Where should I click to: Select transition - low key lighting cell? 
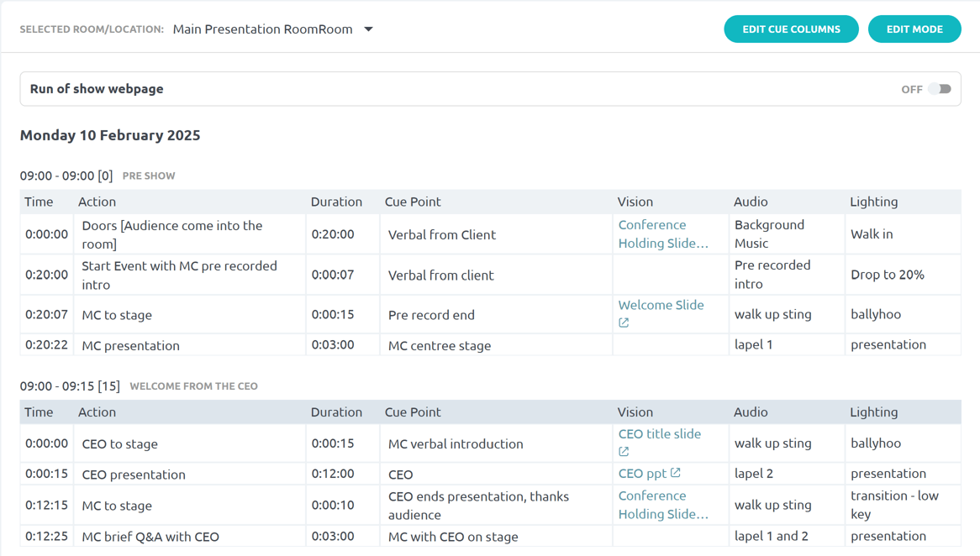904,505
